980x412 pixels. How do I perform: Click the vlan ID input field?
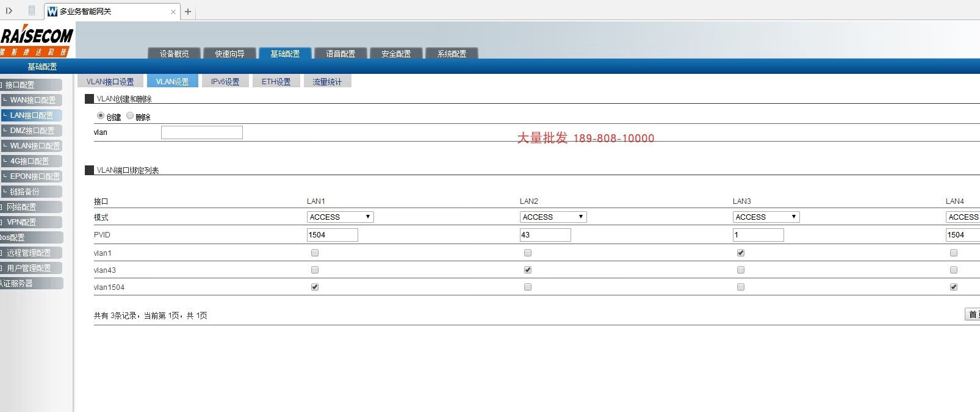(201, 132)
